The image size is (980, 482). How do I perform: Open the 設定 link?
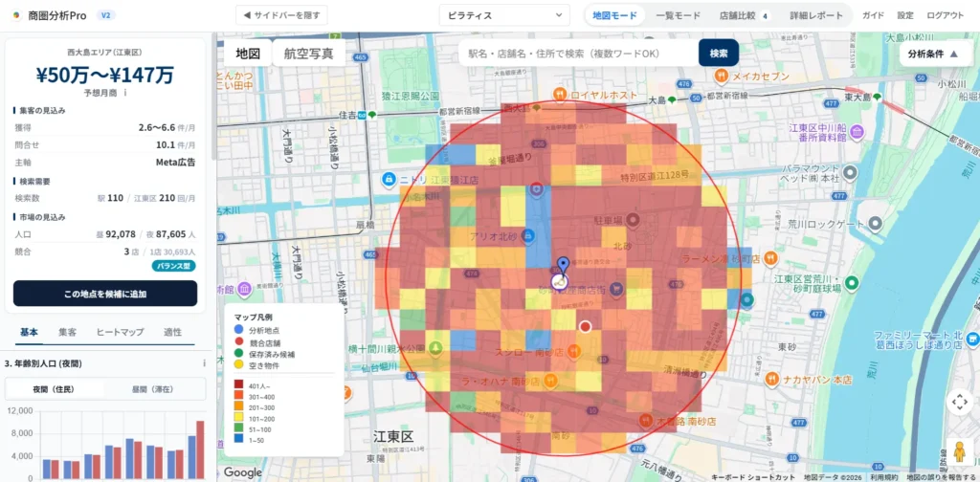click(x=905, y=15)
